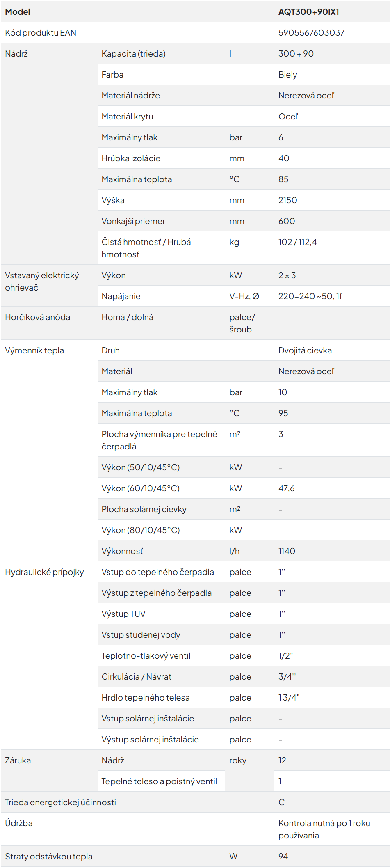Click the Tepelné teleso a poistný ventil cell
The image size is (390, 868).
pos(161,781)
